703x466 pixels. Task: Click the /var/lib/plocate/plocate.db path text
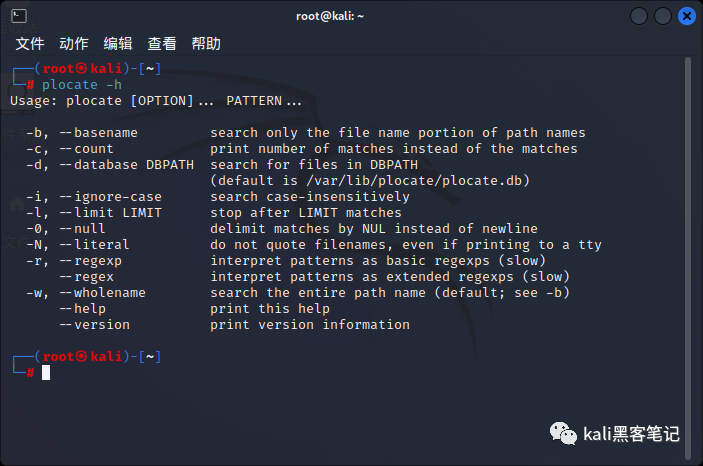pyautogui.click(x=414, y=181)
